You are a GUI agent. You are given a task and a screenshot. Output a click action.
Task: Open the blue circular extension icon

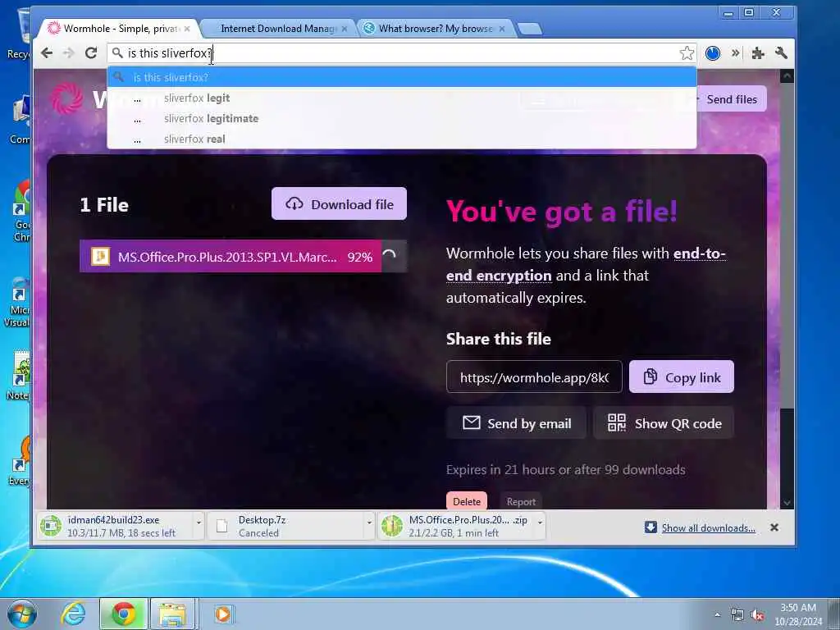(x=713, y=53)
